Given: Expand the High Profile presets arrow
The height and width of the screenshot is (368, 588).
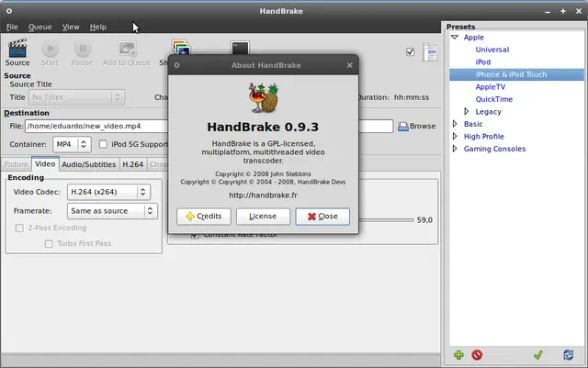Looking at the screenshot, I should click(455, 136).
